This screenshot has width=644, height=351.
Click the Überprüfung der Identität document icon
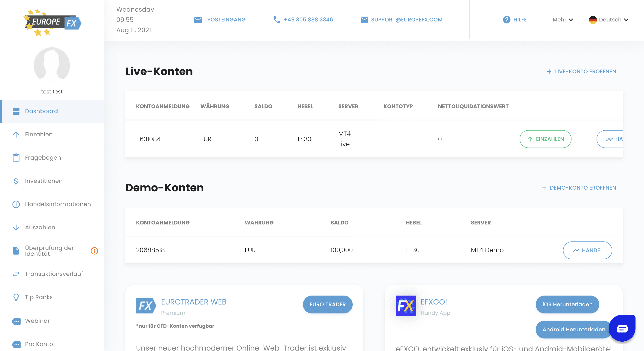tap(16, 251)
